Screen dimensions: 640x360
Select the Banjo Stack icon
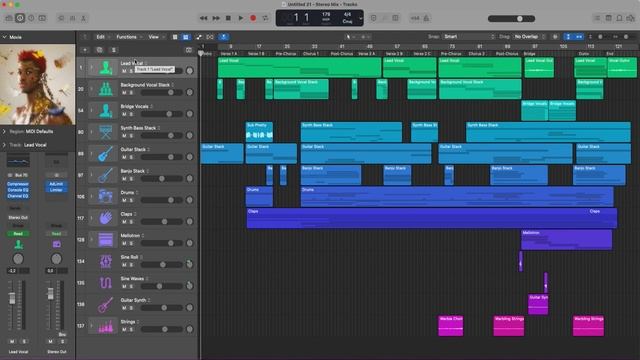coord(106,175)
